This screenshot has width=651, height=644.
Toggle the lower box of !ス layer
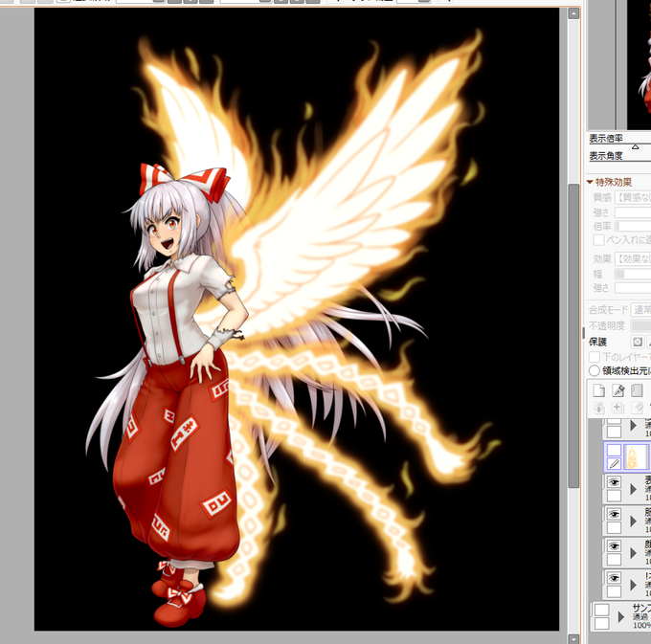tap(614, 591)
